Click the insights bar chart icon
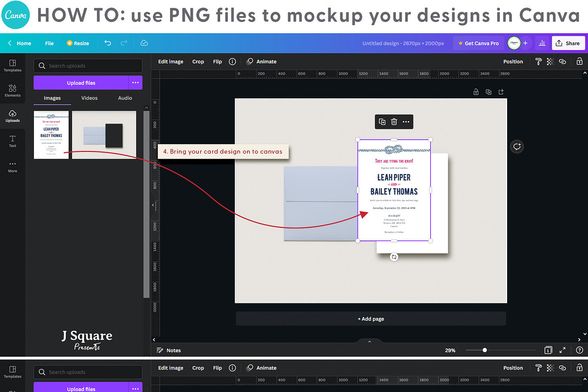The height and width of the screenshot is (392, 588). coord(542,43)
